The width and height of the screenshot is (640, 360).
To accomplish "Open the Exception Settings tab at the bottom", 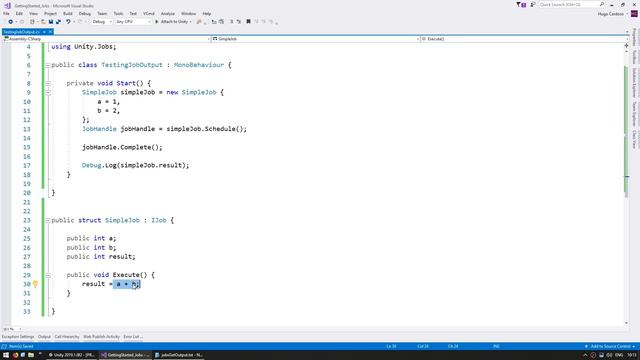I will coord(18,337).
